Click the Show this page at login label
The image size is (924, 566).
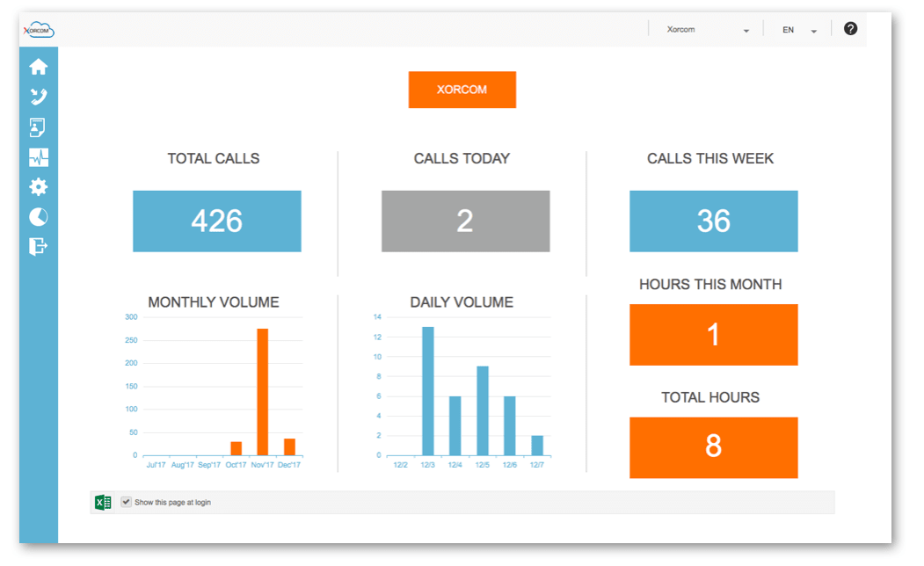(172, 503)
